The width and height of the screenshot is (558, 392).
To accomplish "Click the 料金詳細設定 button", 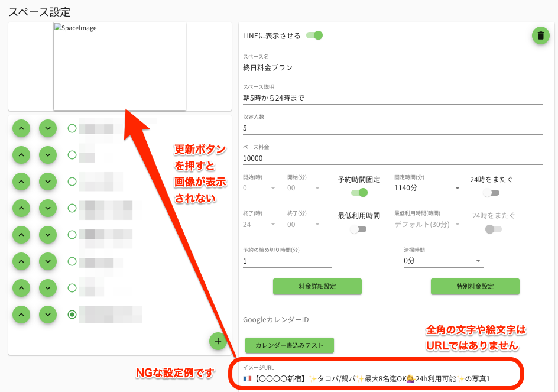I will 317,286.
